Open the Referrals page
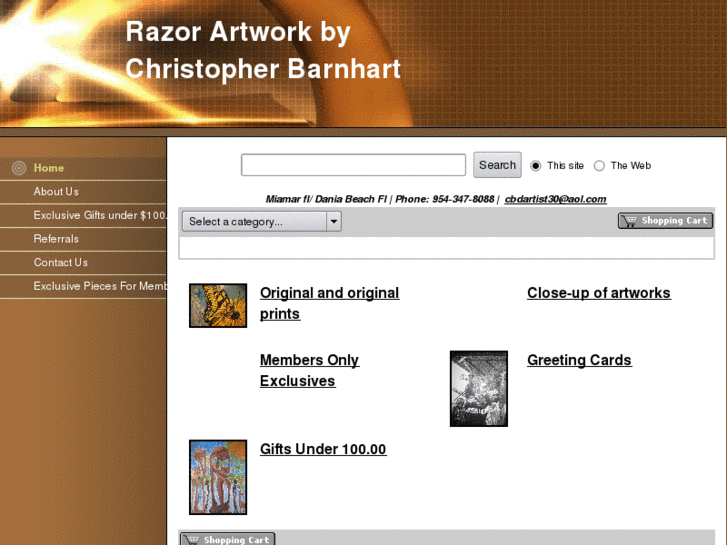Image resolution: width=727 pixels, height=545 pixels. point(56,239)
